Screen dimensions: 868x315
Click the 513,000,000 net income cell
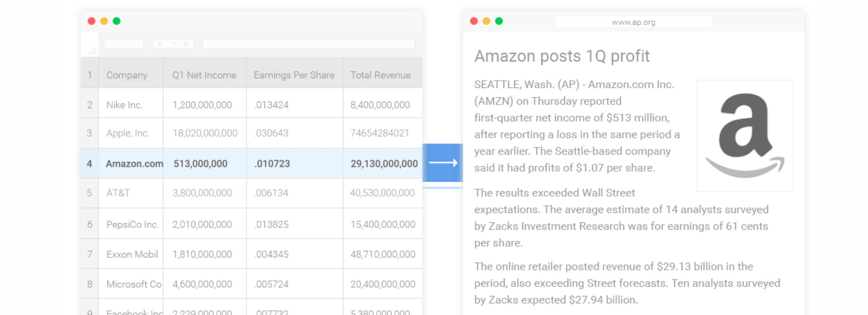coord(205,163)
